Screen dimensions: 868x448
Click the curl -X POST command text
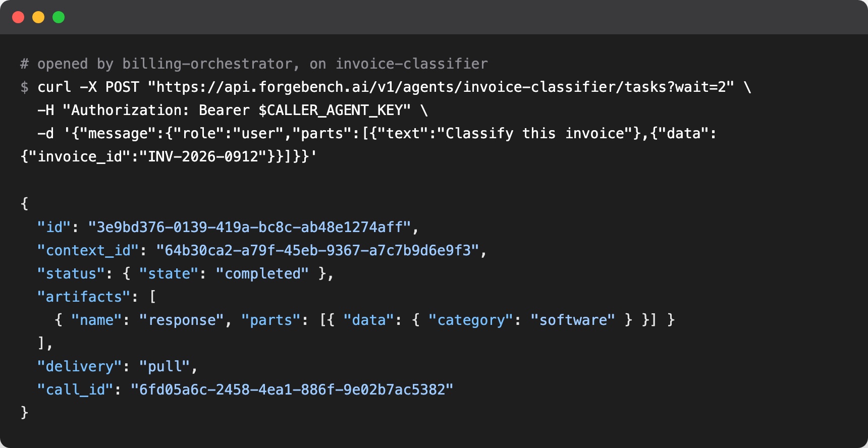pos(88,87)
